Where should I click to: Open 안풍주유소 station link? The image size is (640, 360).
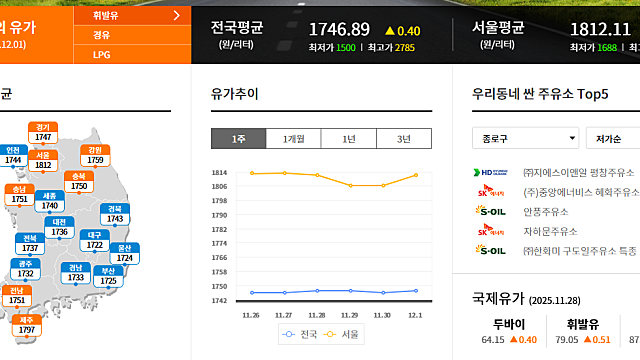coord(546,212)
